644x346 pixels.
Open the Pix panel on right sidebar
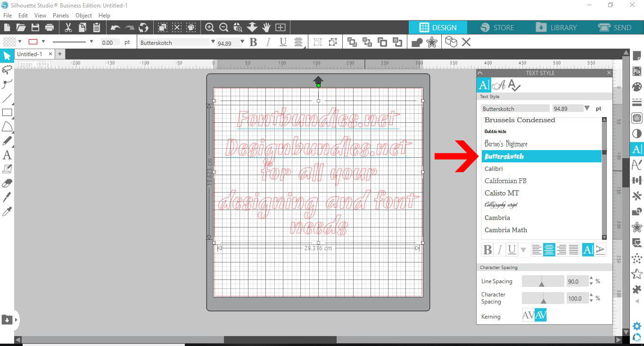[x=637, y=71]
